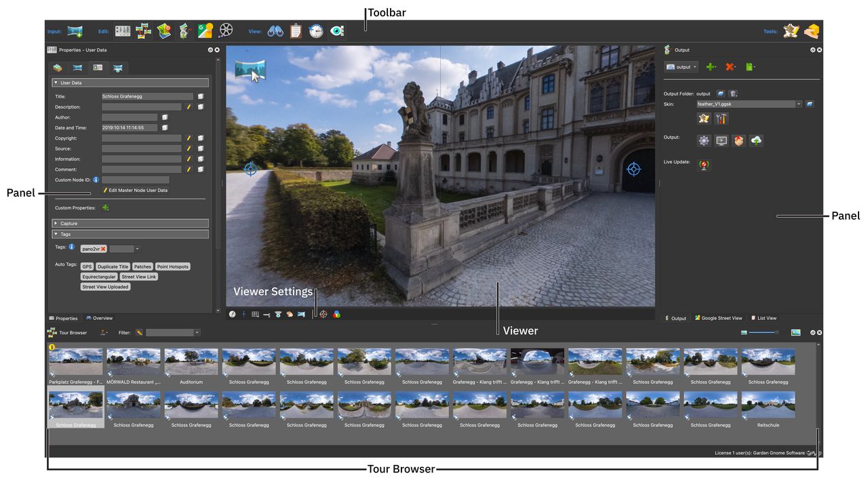Upload the output using the cloud icon
The height and width of the screenshot is (480, 868).
[x=756, y=140]
